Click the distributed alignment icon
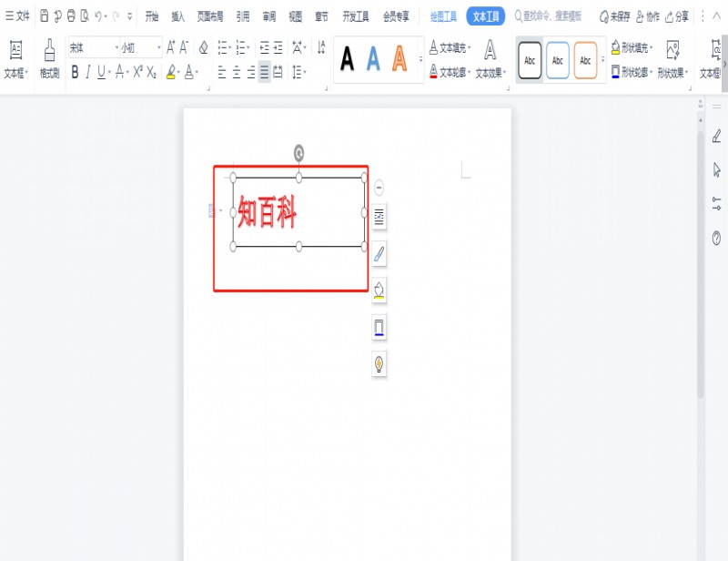728x561 pixels. (278, 72)
